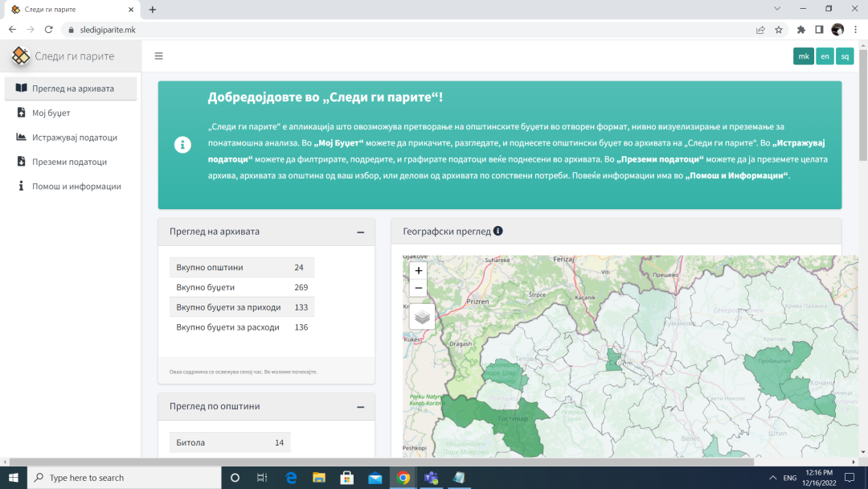Open Microsoft Store from taskbar

pos(347,478)
